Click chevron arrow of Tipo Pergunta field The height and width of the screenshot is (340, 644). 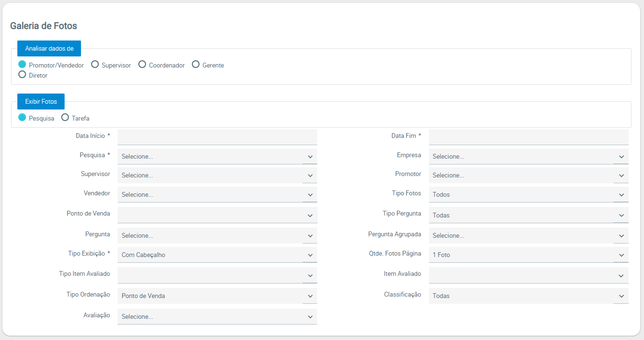click(621, 216)
